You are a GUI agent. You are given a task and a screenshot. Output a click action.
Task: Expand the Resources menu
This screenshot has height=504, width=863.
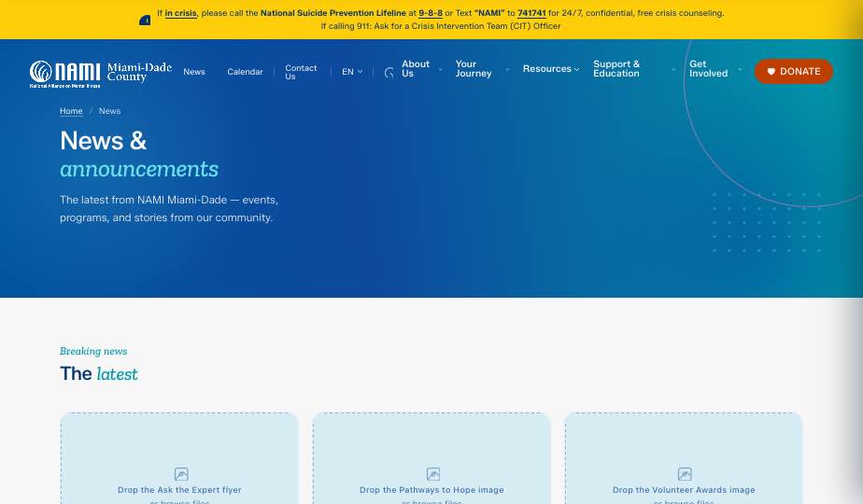[x=551, y=69]
